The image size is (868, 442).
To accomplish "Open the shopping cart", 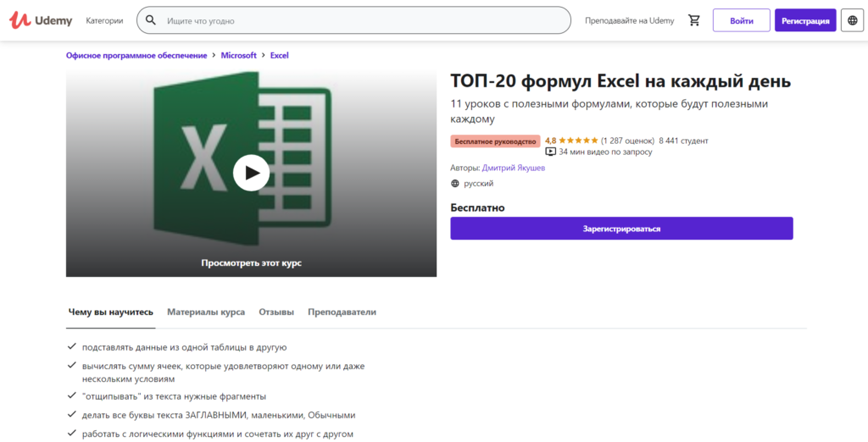I will (694, 20).
